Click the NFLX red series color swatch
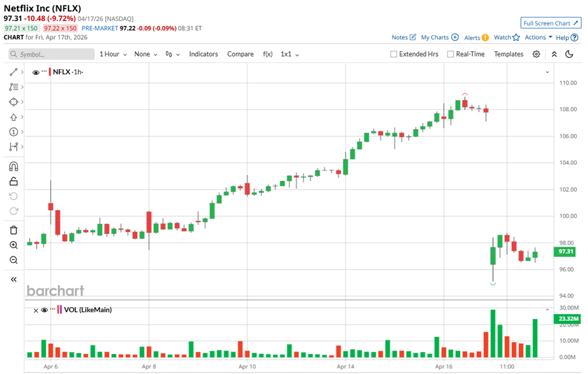The height and width of the screenshot is (374, 588). tap(50, 72)
